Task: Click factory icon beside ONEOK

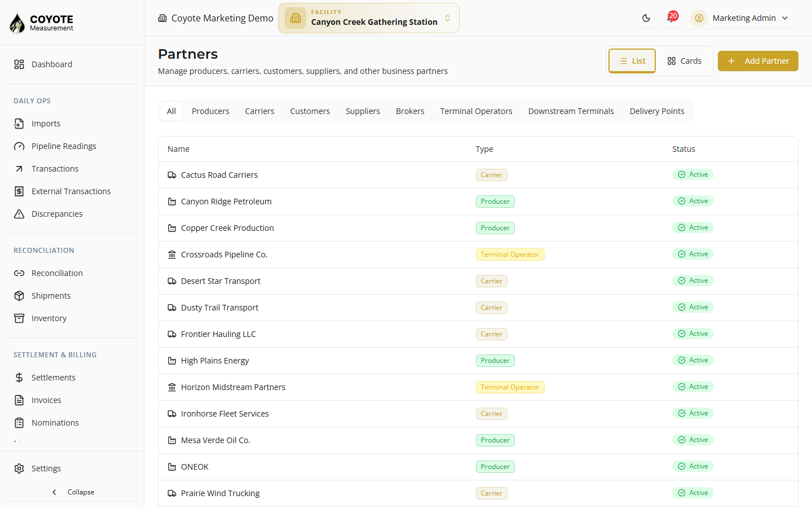Action: [x=172, y=467]
